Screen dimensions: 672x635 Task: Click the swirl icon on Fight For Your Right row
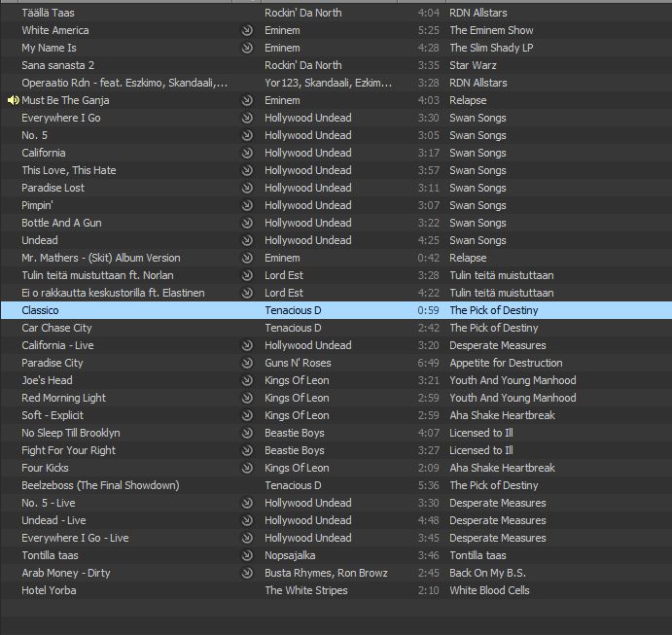[x=247, y=451]
